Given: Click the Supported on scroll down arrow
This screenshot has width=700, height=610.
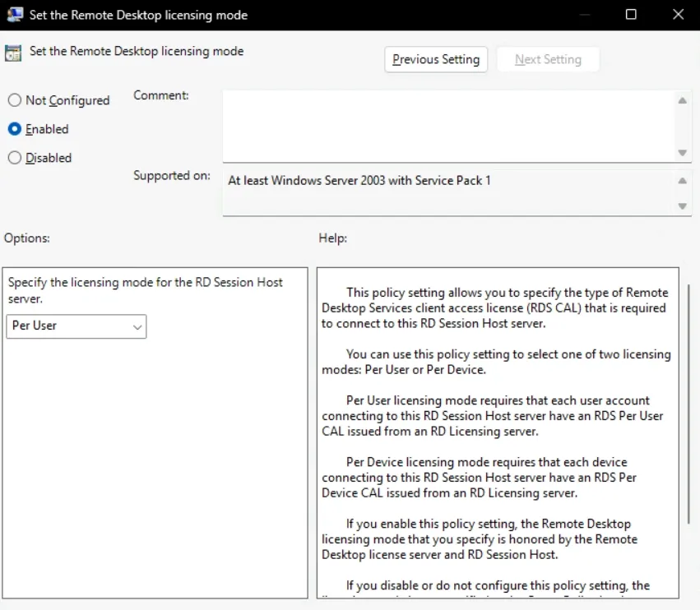Looking at the screenshot, I should (x=682, y=206).
